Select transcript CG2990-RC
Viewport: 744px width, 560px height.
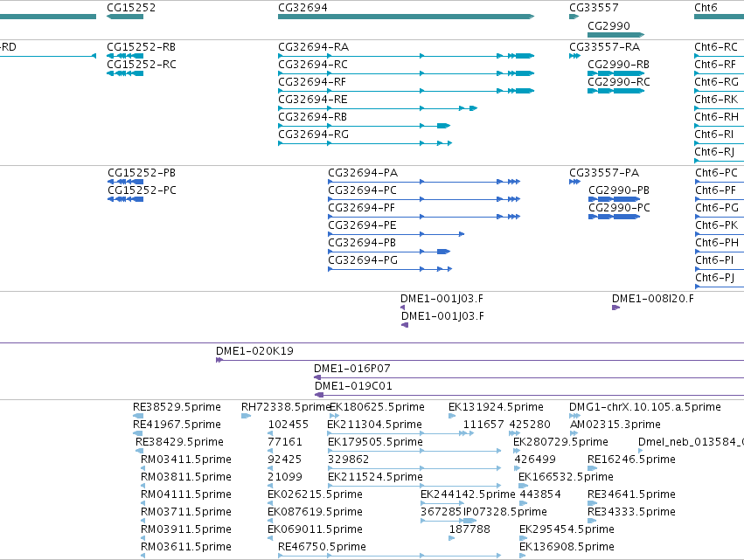click(619, 82)
